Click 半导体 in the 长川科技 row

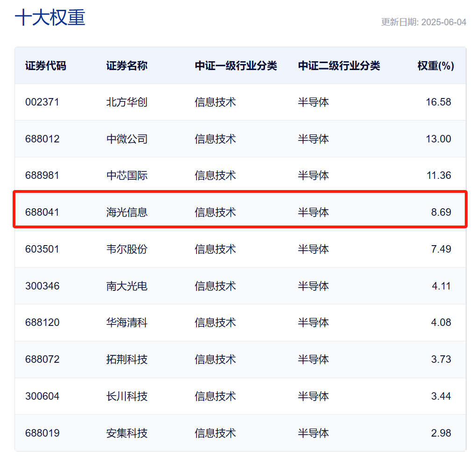(313, 396)
